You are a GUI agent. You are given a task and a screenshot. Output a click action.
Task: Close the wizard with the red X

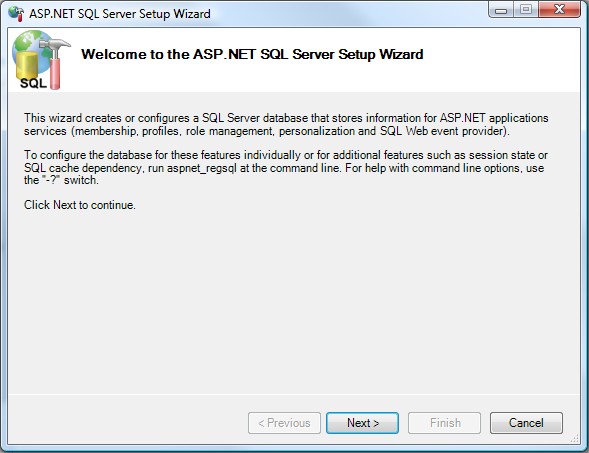(x=559, y=9)
